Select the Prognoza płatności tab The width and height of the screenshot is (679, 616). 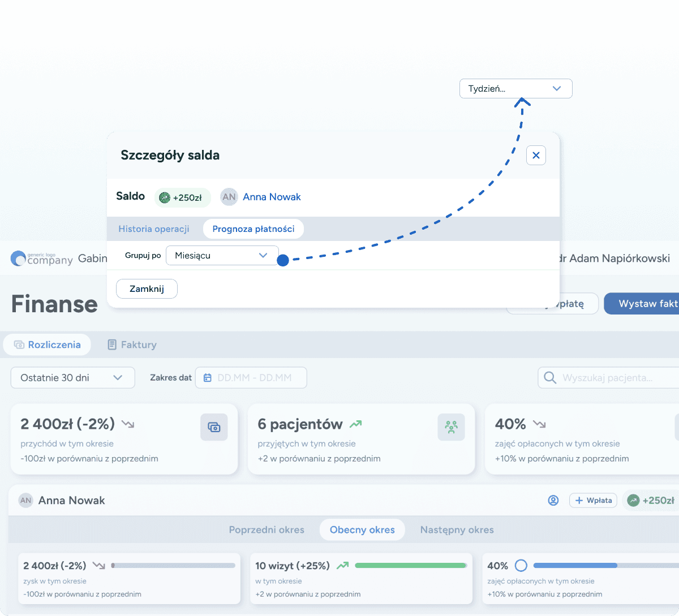253,229
